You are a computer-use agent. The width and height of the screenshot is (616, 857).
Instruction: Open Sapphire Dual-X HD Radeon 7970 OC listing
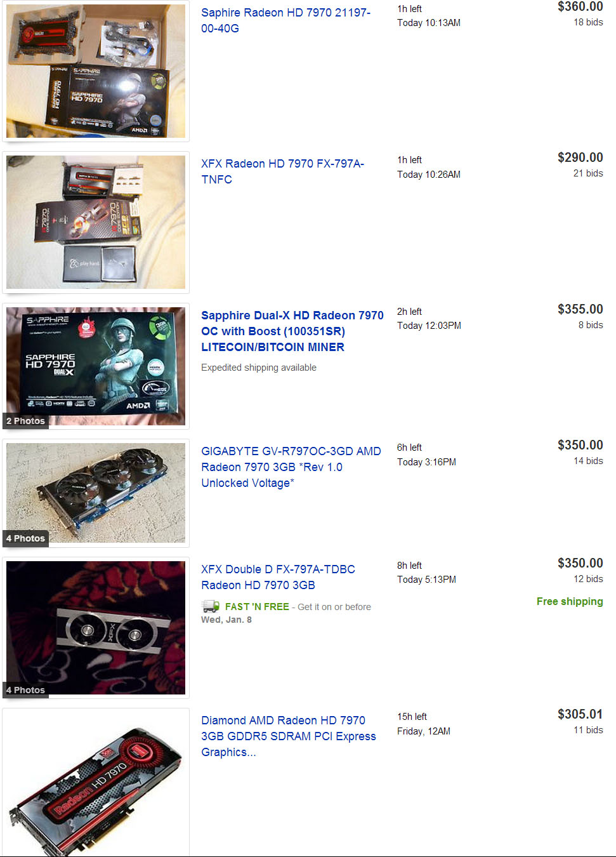[x=292, y=331]
